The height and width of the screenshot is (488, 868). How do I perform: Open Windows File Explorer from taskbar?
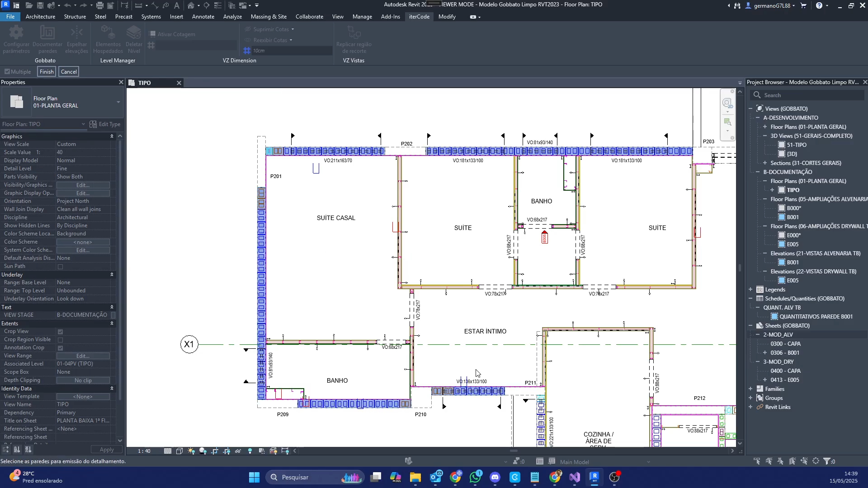[x=415, y=477]
